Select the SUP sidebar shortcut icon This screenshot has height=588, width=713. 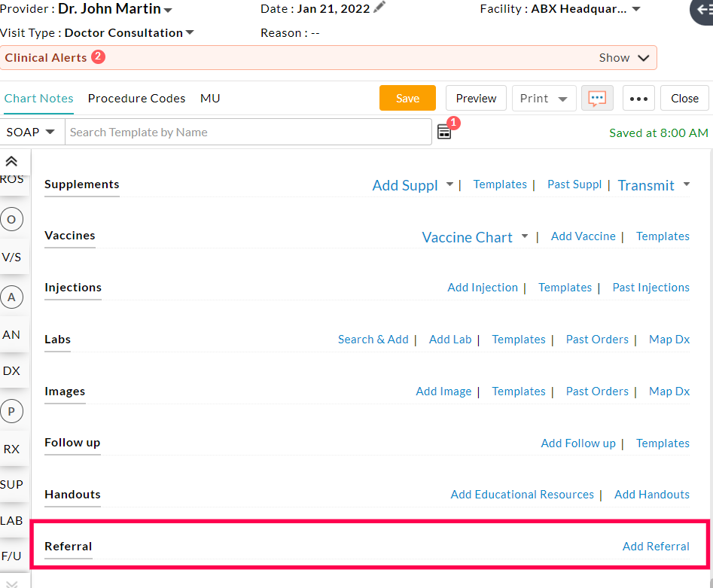(13, 484)
